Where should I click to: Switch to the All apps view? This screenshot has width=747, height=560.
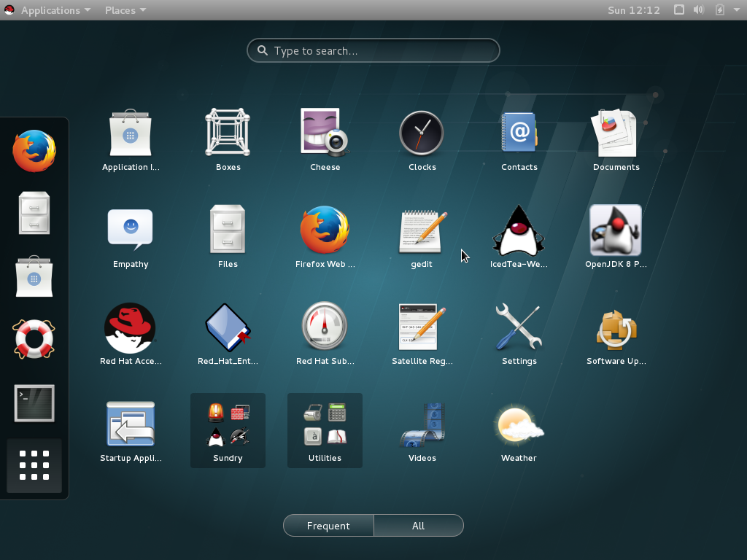point(419,525)
